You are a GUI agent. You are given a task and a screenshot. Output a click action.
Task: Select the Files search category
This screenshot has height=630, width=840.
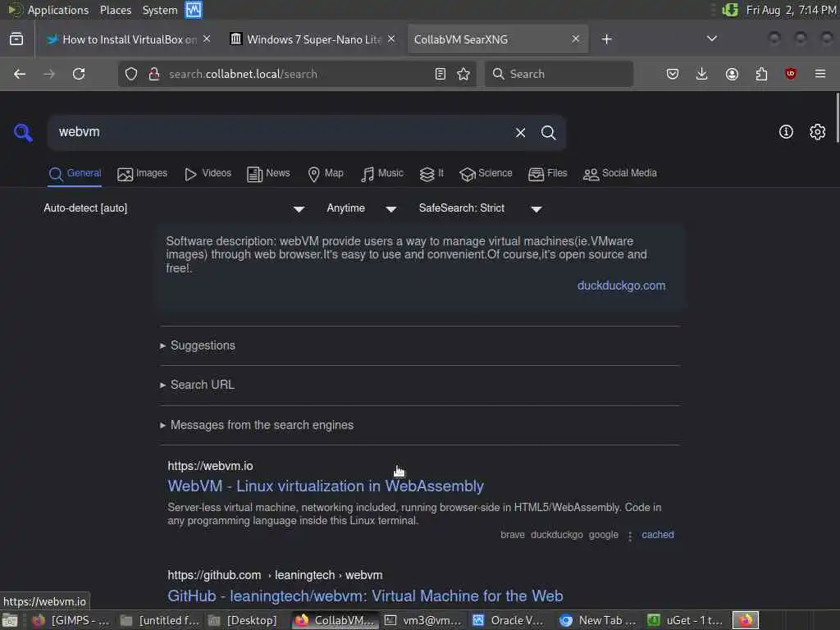(547, 174)
